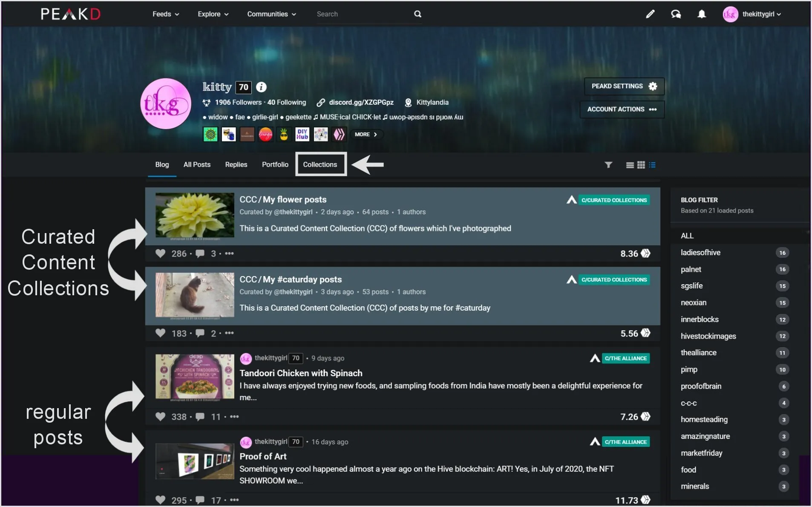Click the orange circle badge icon
812x507 pixels.
[265, 134]
